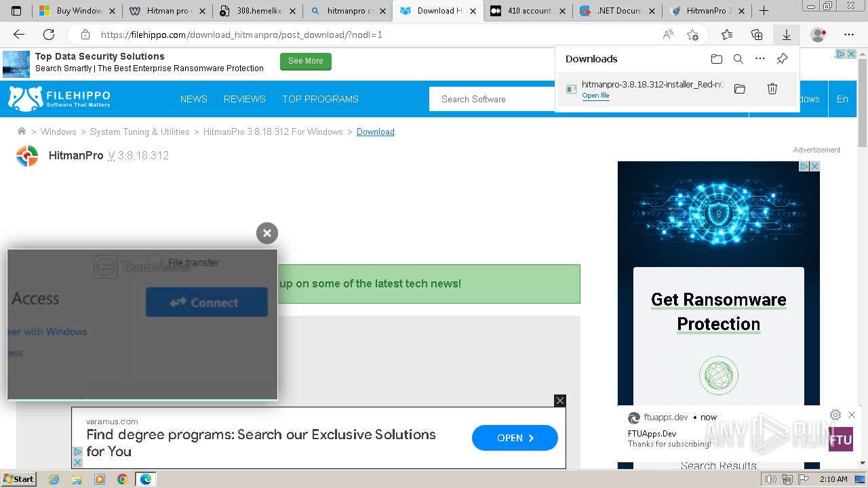
Task: Delete the hitmanpro installer download entry
Action: [x=772, y=89]
